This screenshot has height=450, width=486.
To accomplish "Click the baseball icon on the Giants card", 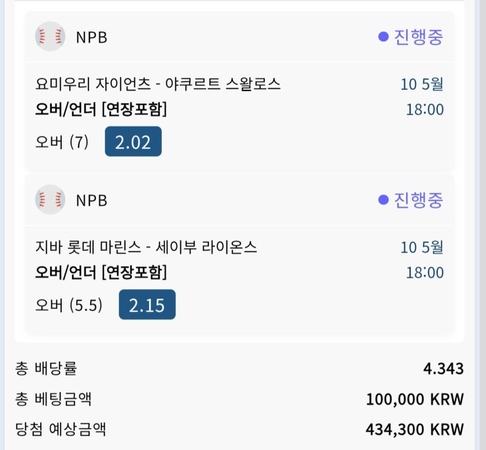I will coord(50,36).
